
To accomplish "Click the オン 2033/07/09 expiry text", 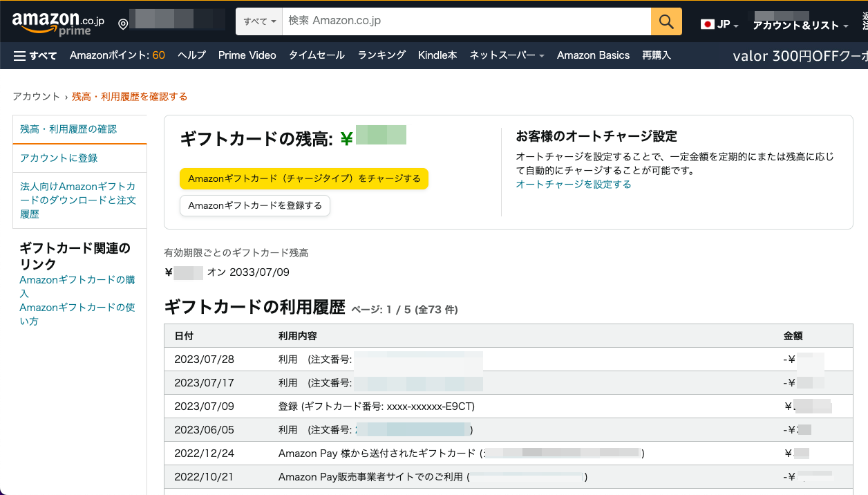I will pos(248,272).
